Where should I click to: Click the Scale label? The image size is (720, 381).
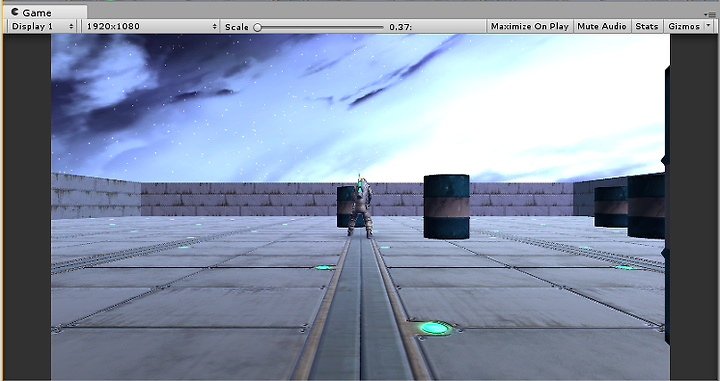[236, 27]
